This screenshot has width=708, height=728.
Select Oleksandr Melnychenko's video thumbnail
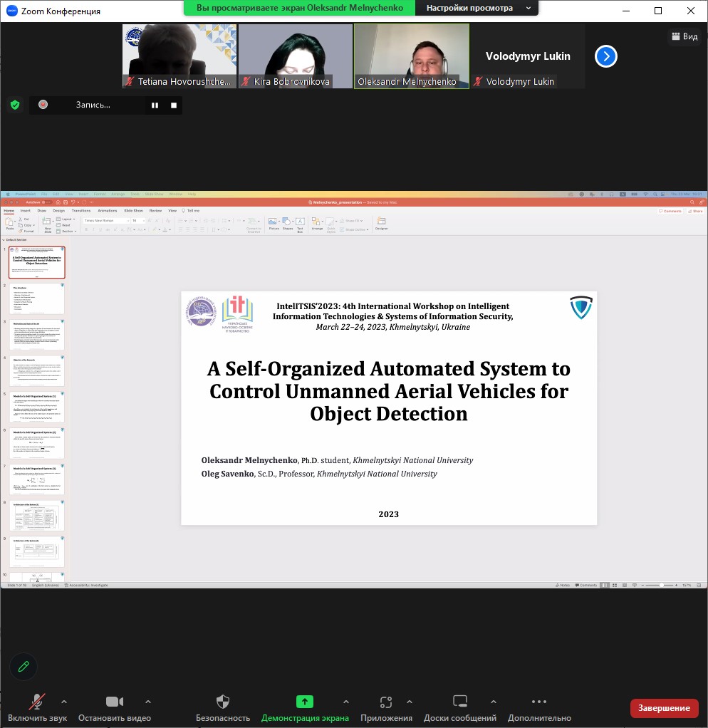pos(412,56)
